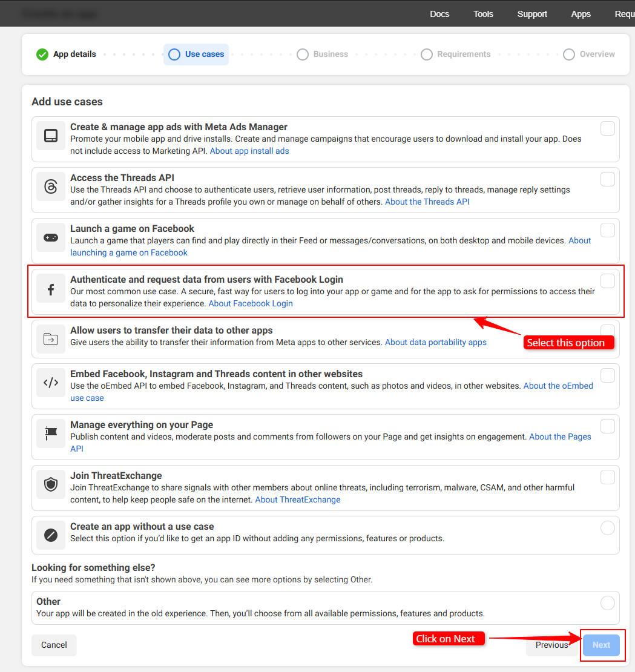Check the Launch a game on Facebook box

point(607,230)
